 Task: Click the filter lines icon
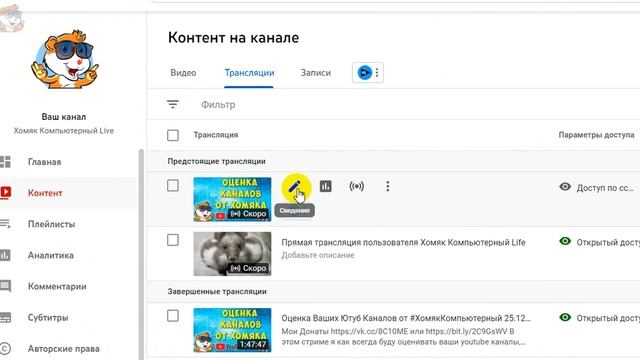[x=173, y=104]
